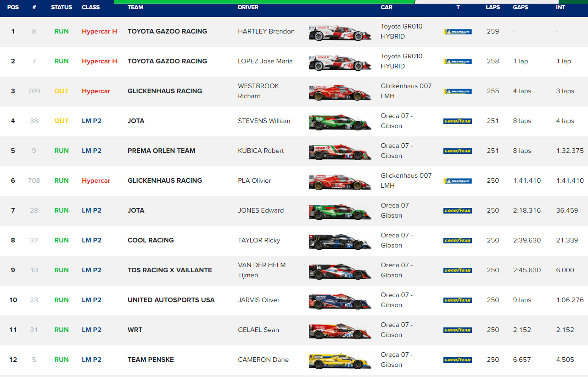The height and width of the screenshot is (377, 588).
Task: Click the Hypercar H class for car 8
Action: pyautogui.click(x=99, y=31)
